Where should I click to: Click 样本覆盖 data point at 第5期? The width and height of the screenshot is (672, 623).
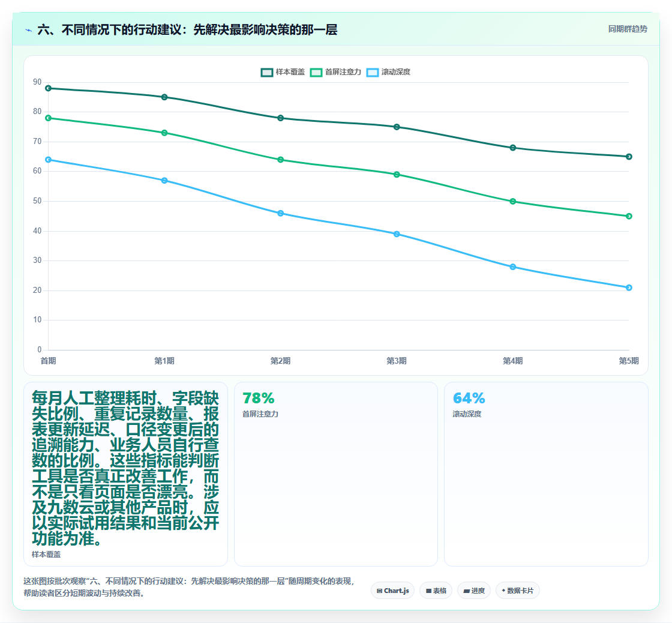[x=629, y=157]
